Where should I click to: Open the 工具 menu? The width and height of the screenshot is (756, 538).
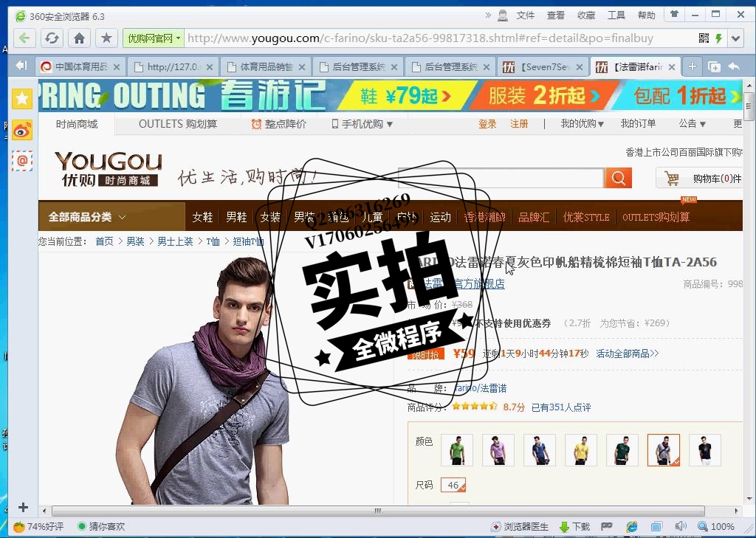tap(616, 15)
